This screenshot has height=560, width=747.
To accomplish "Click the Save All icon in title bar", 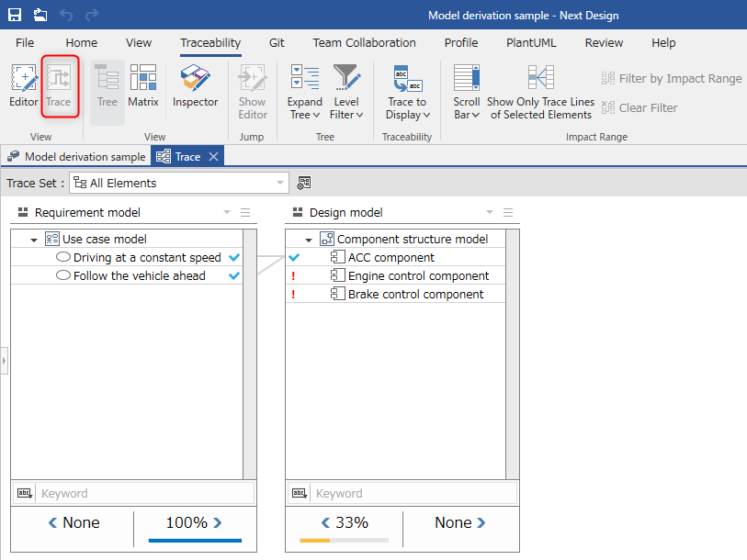I will (x=40, y=15).
